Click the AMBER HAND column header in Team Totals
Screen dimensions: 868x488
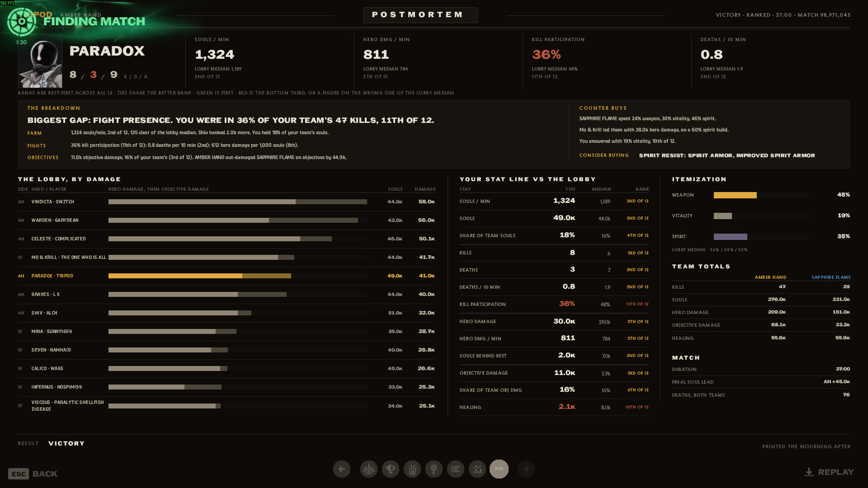click(770, 277)
